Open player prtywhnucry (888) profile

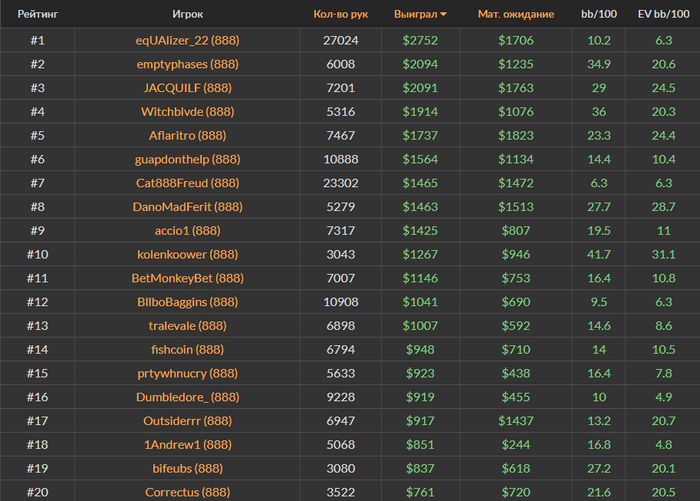(188, 373)
